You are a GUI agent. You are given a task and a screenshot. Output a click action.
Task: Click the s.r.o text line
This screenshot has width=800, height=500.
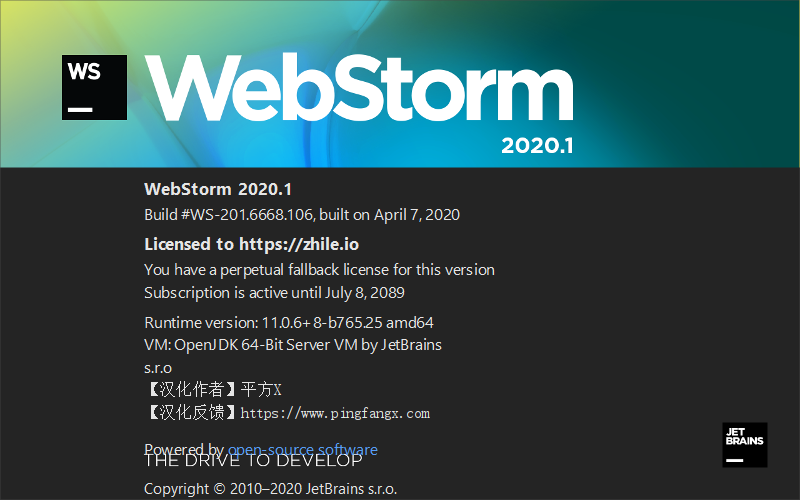coord(158,368)
